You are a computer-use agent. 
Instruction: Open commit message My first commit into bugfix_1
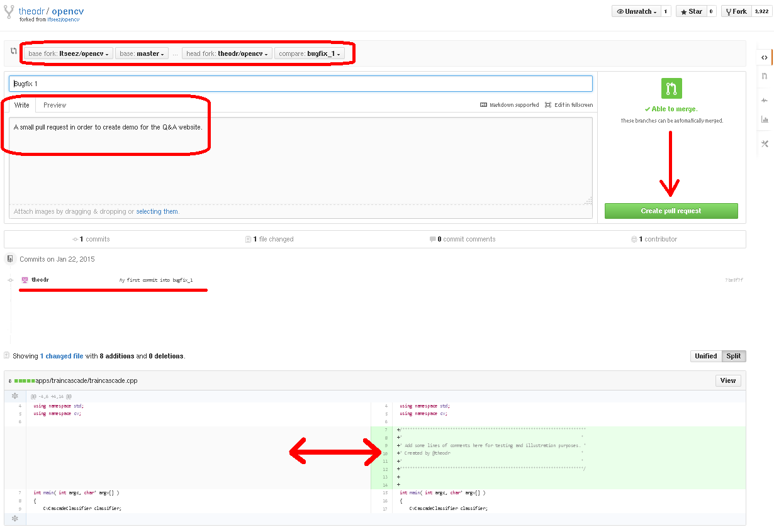(x=156, y=280)
